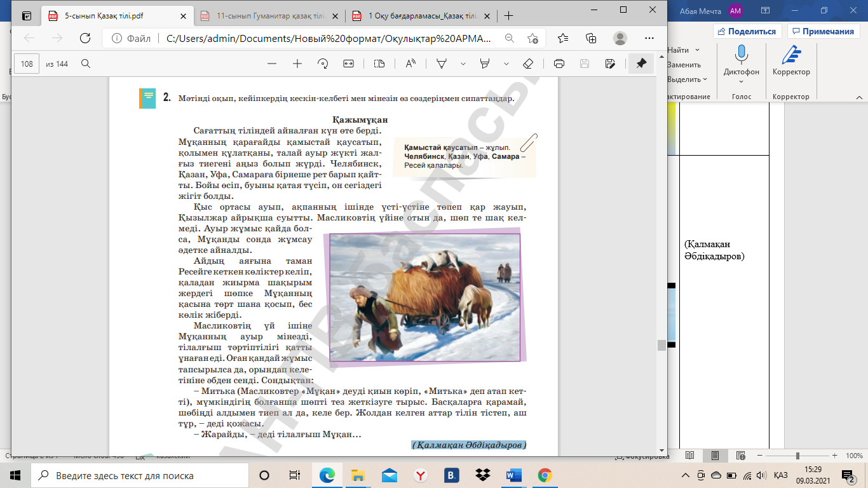Screen dimensions: 868x488
Task: Adjust the Word zoom slider
Action: click(797, 456)
